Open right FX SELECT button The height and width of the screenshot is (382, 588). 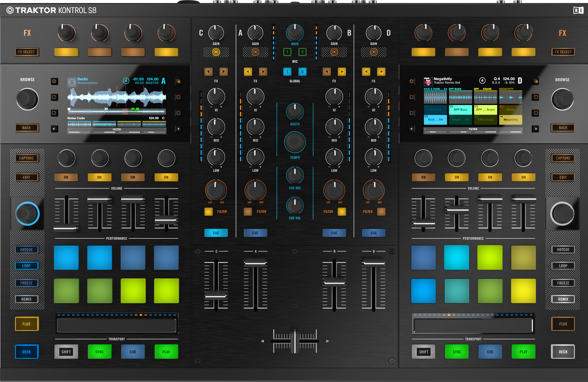point(563,52)
